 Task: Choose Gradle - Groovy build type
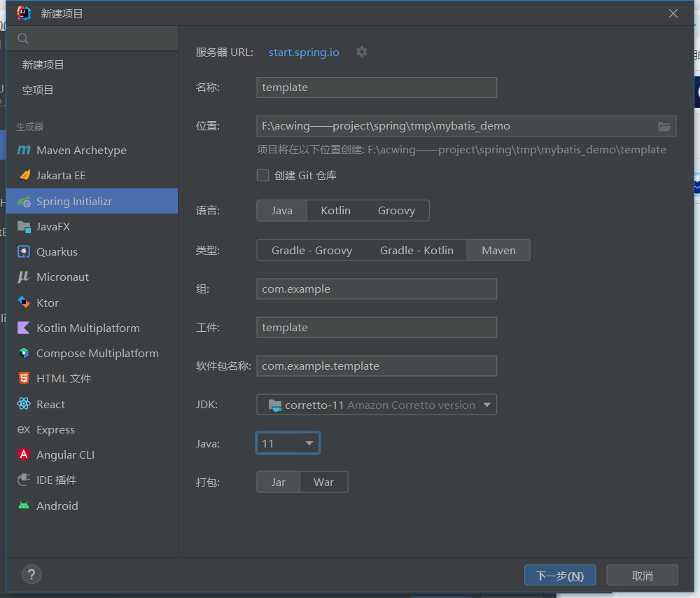tap(311, 250)
